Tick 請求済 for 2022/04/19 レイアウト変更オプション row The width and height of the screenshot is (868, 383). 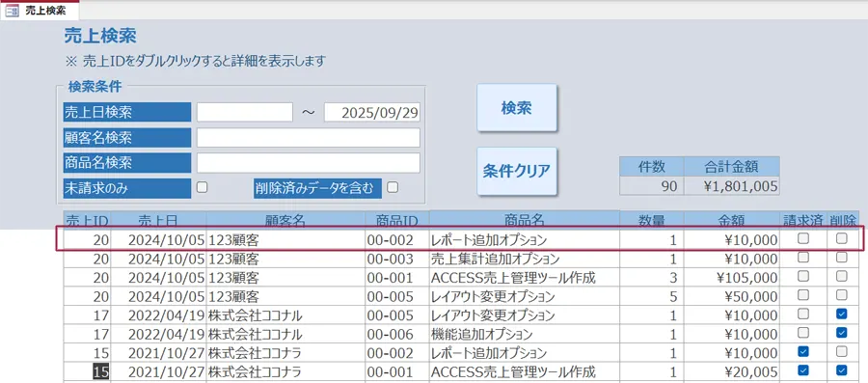point(802,314)
